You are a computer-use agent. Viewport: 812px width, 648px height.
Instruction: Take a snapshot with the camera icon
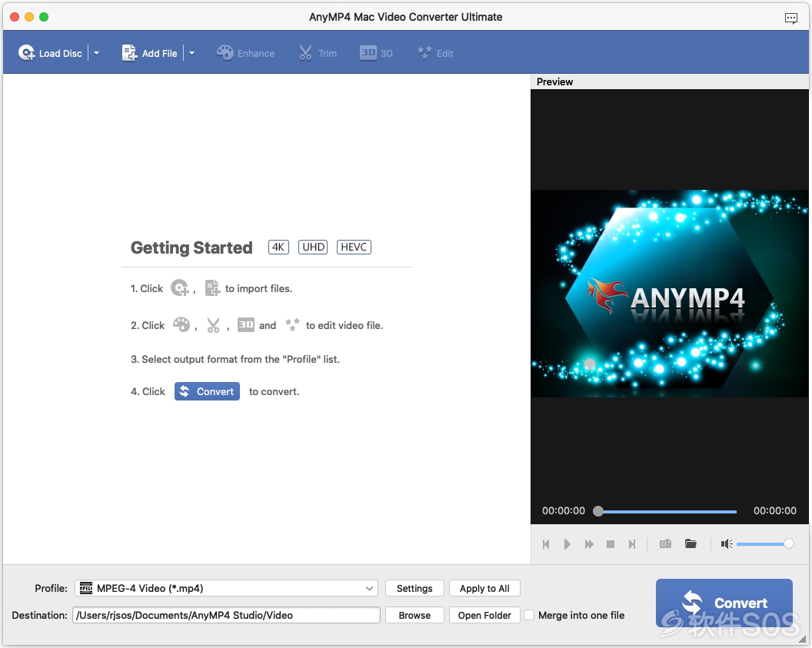pos(665,543)
